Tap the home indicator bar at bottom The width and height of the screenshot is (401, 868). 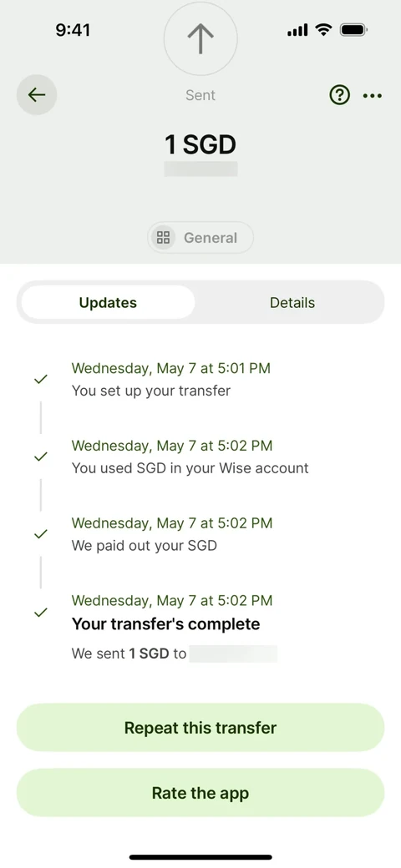(200, 857)
